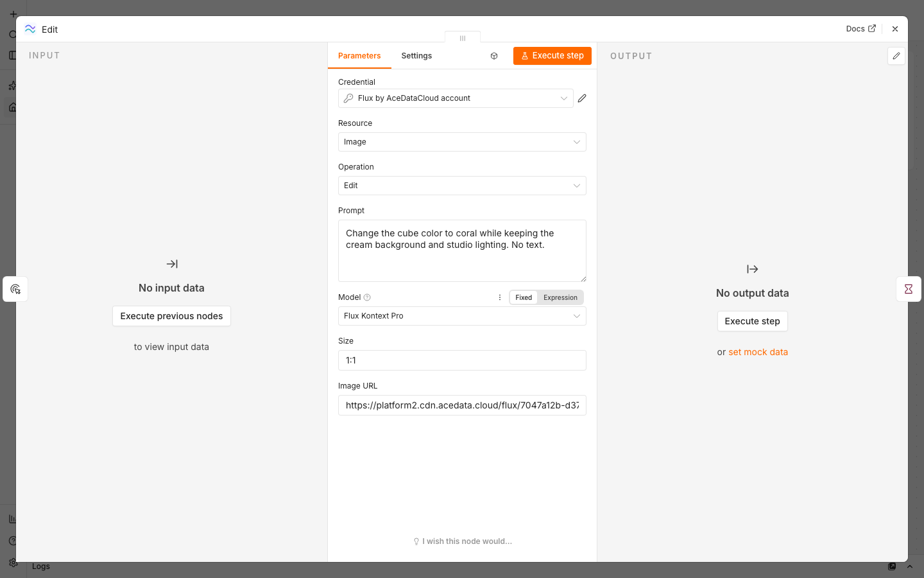The image size is (924, 578).
Task: Close the Edit node dialog
Action: pos(895,29)
